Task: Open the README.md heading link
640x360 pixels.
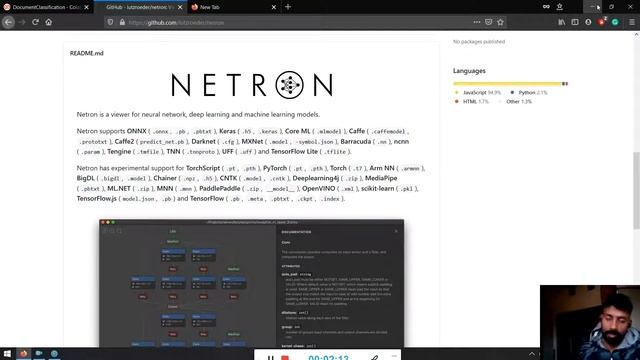Action: pyautogui.click(x=87, y=53)
